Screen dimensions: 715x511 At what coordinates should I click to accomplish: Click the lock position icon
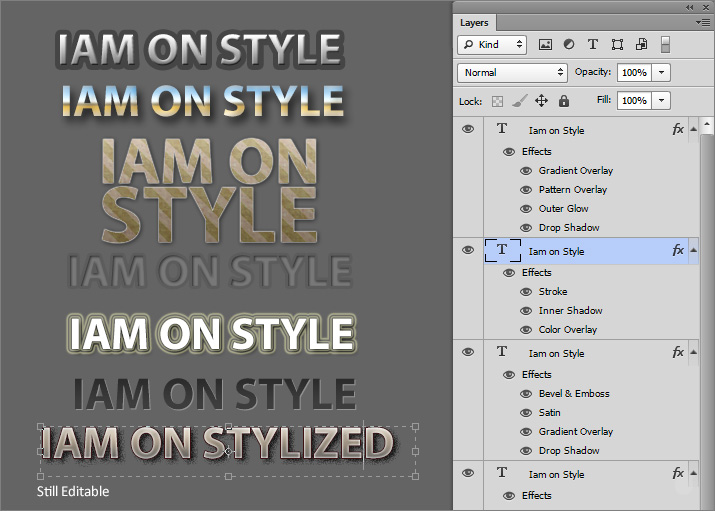(x=541, y=101)
